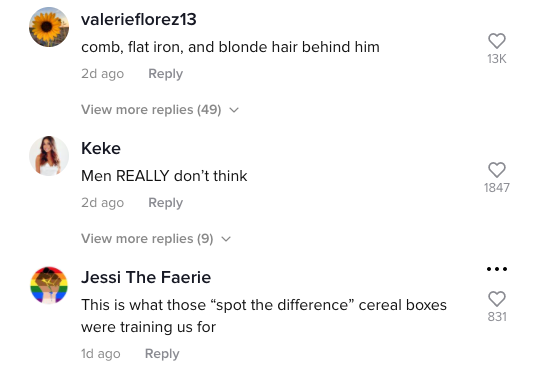This screenshot has width=541, height=373.
Task: Open the Keke username link
Action: (101, 148)
